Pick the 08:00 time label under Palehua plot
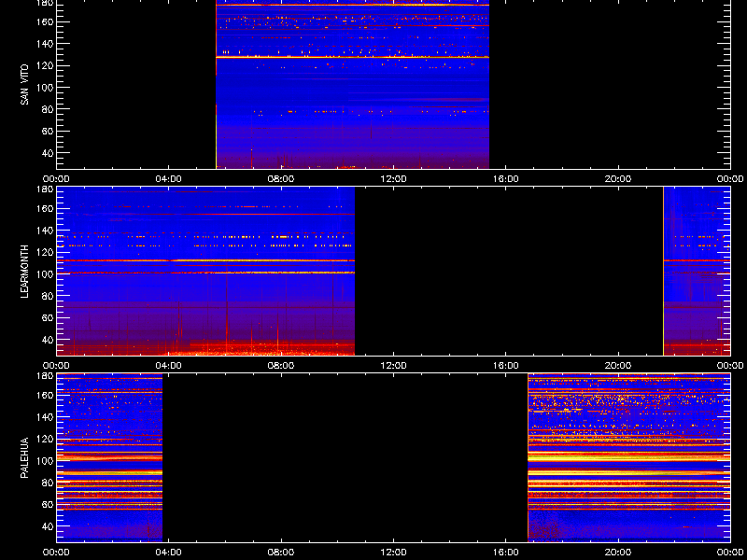Image resolution: width=747 pixels, height=560 pixels. [x=281, y=553]
